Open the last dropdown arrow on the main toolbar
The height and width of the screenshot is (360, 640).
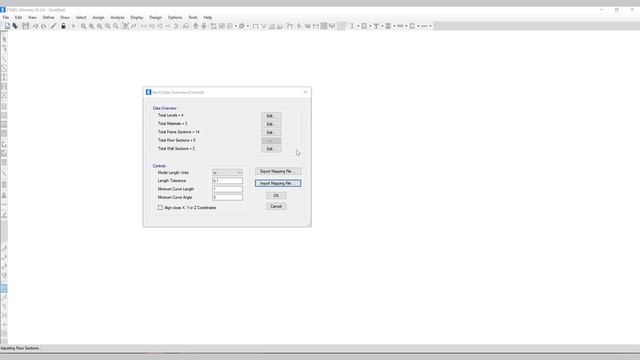(430, 26)
